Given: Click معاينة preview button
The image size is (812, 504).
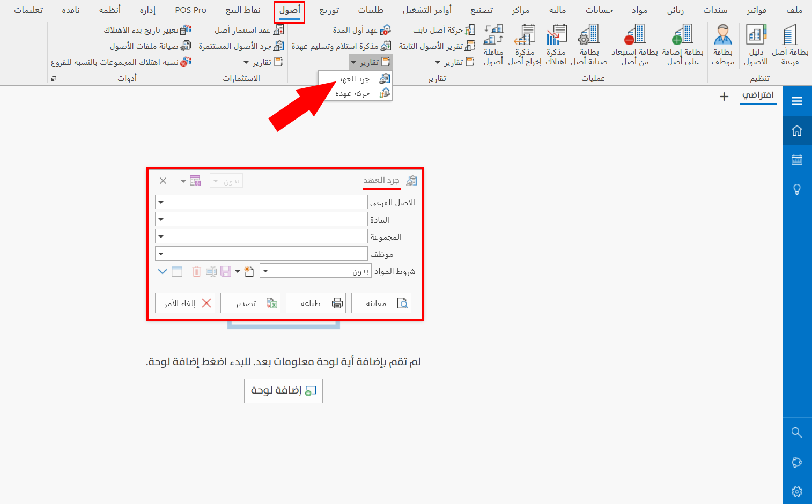Looking at the screenshot, I should point(381,303).
